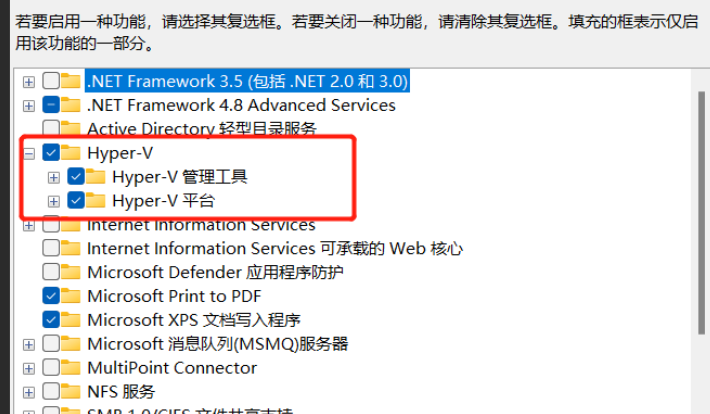Uncheck the Hyper-V checkbox
This screenshot has height=414, width=710.
(x=51, y=153)
